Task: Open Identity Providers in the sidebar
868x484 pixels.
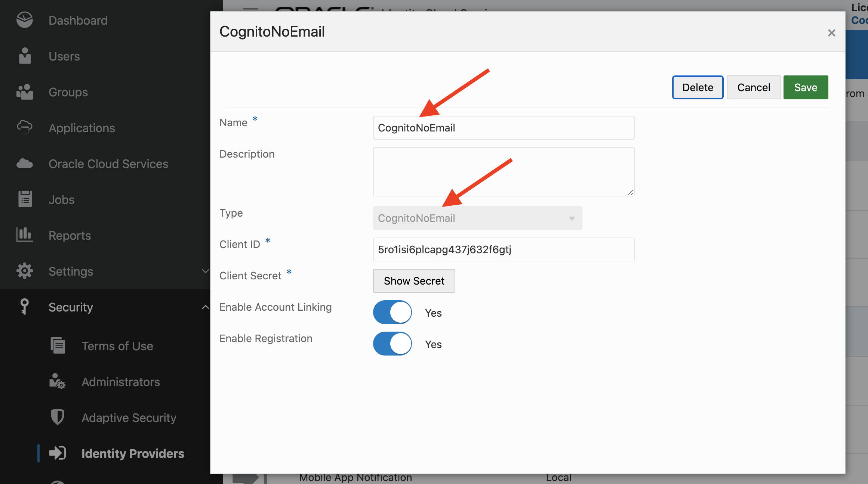Action: [x=133, y=453]
